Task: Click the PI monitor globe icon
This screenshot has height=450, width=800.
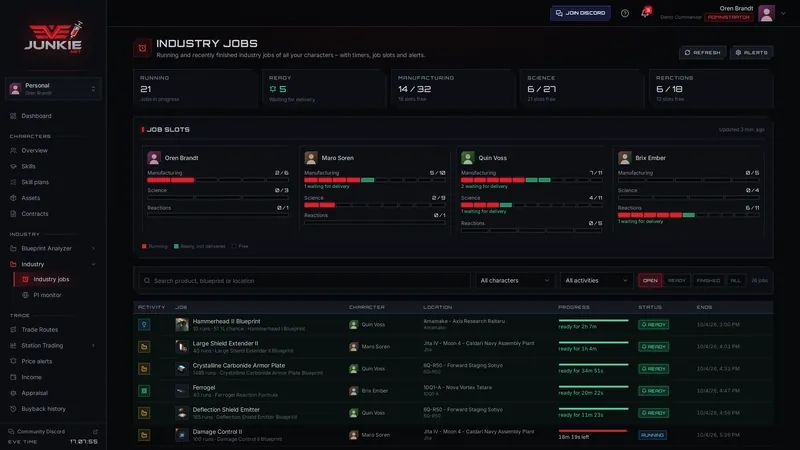Action: (x=25, y=295)
